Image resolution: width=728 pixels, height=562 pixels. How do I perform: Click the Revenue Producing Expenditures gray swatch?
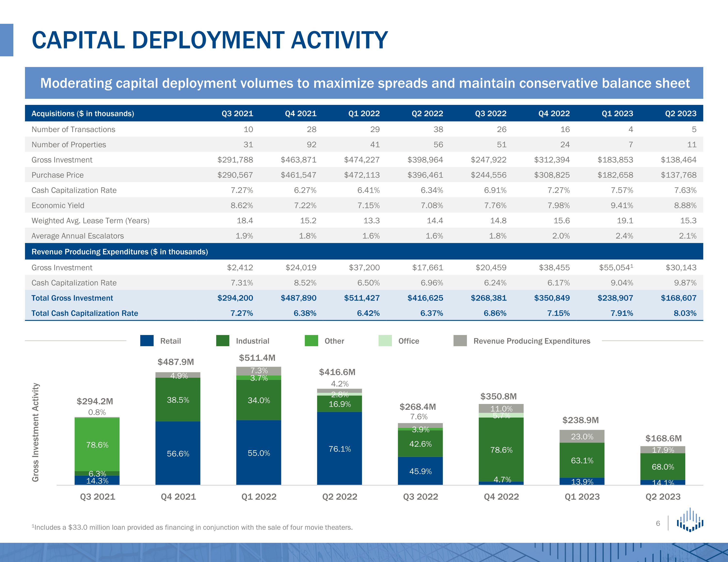point(460,341)
